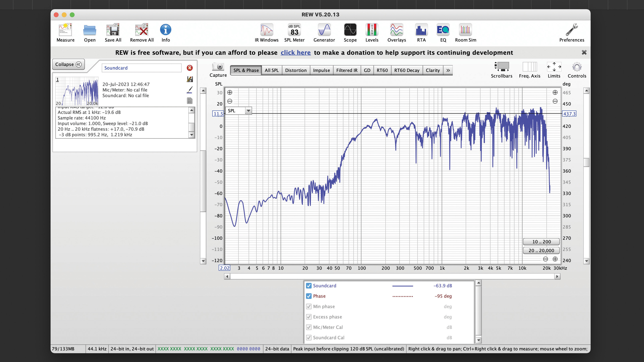This screenshot has width=644, height=362.
Task: Dismiss the donation banner
Action: pyautogui.click(x=584, y=53)
